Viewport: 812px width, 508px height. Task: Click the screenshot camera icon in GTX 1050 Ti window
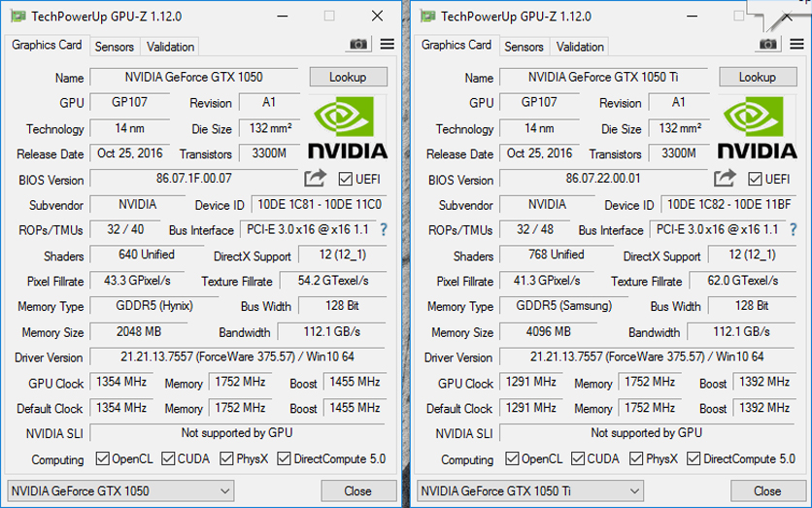tap(767, 45)
